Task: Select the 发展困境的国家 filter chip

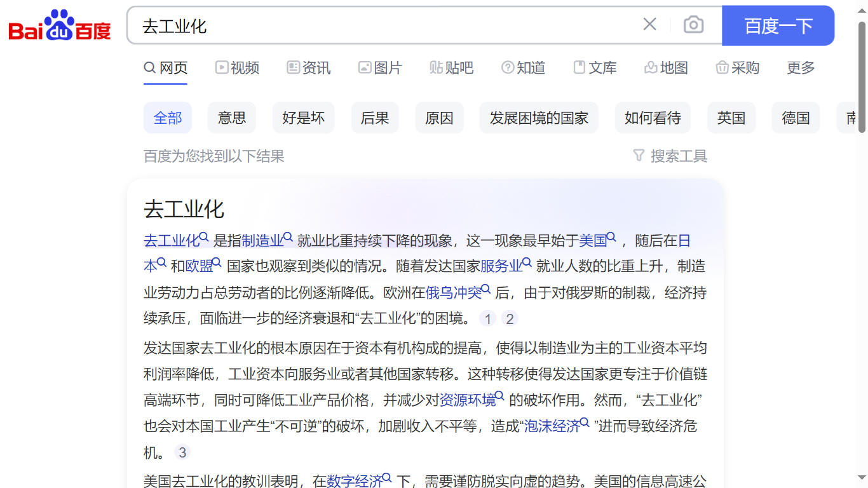Action: 538,118
